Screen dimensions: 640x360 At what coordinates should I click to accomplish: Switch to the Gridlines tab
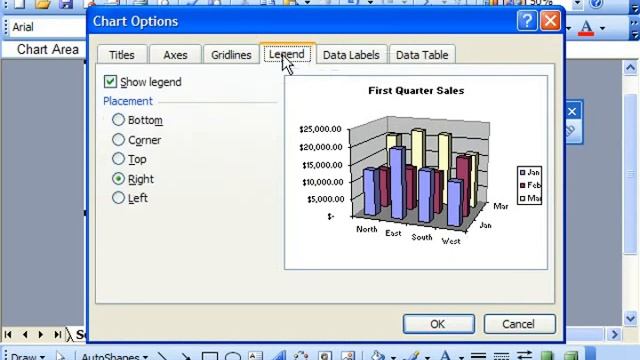(231, 55)
